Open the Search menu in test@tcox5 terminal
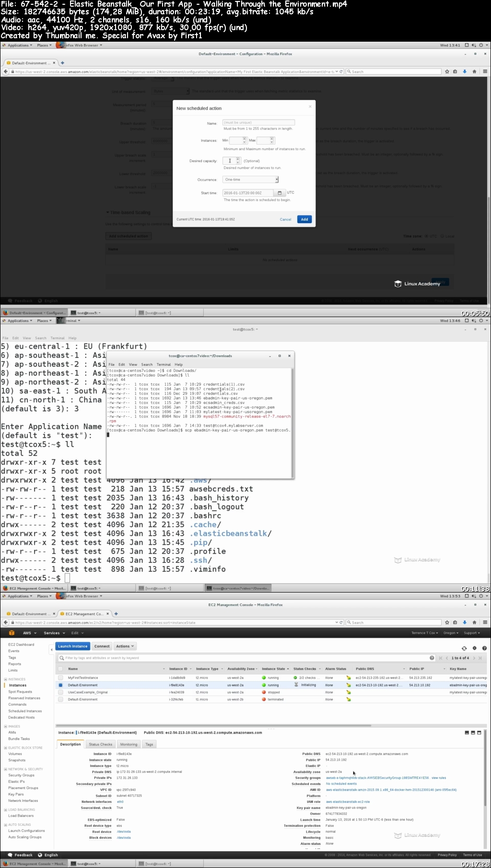Image resolution: width=491 pixels, height=868 pixels. (41, 338)
